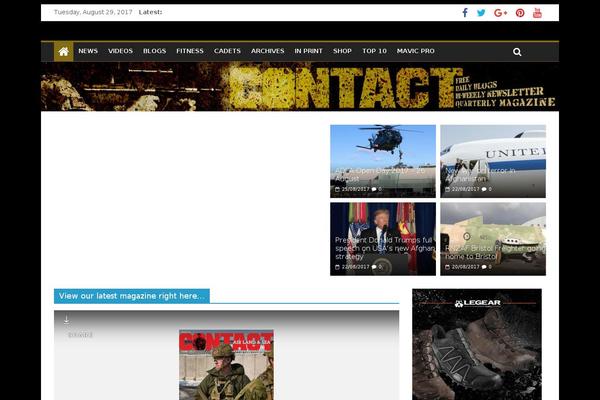Viewport: 600px width, 400px height.
Task: Open the Google Plus social icon
Action: click(x=500, y=13)
